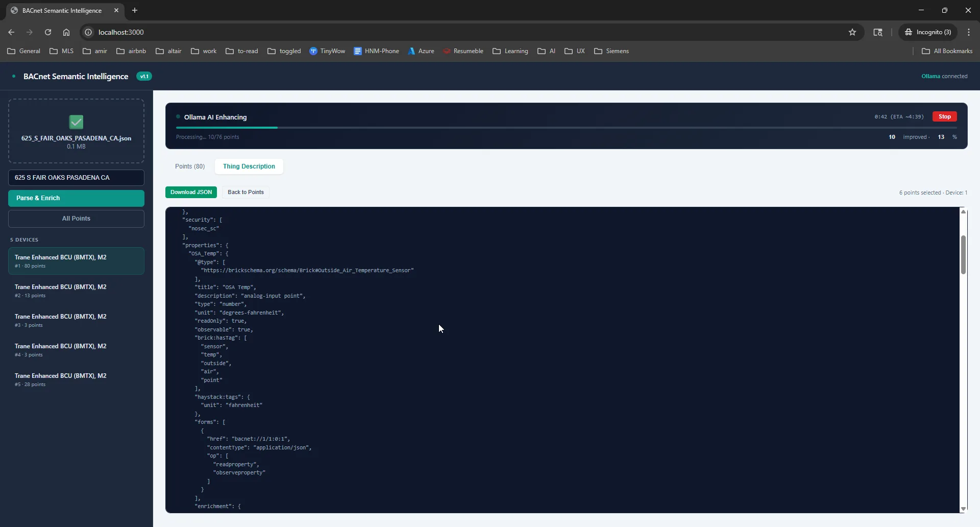Click the green checkmark upload icon
980x527 pixels.
[76, 122]
